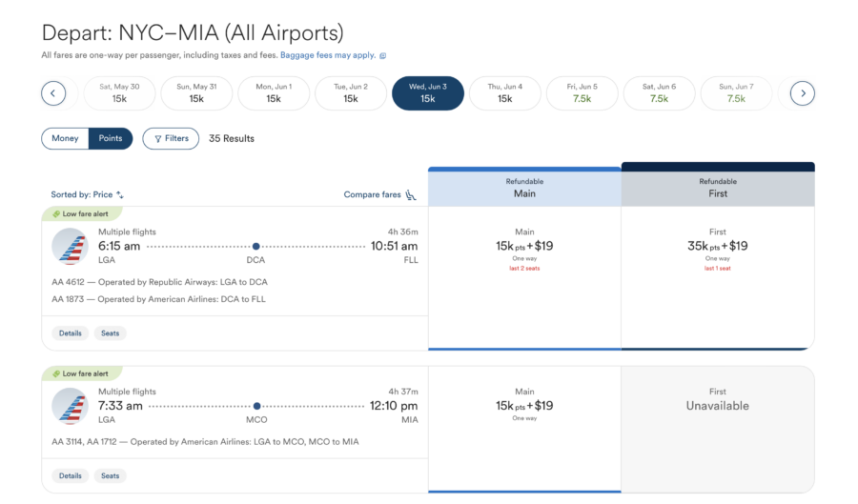Click the Refundable First column header
858x504 pixels.
(x=718, y=185)
